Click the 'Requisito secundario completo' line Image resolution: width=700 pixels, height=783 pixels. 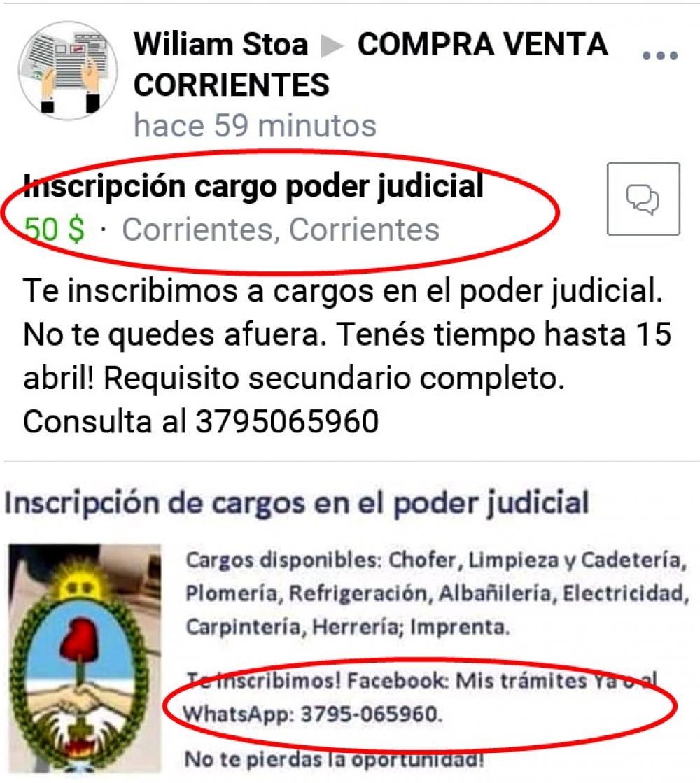[334, 378]
